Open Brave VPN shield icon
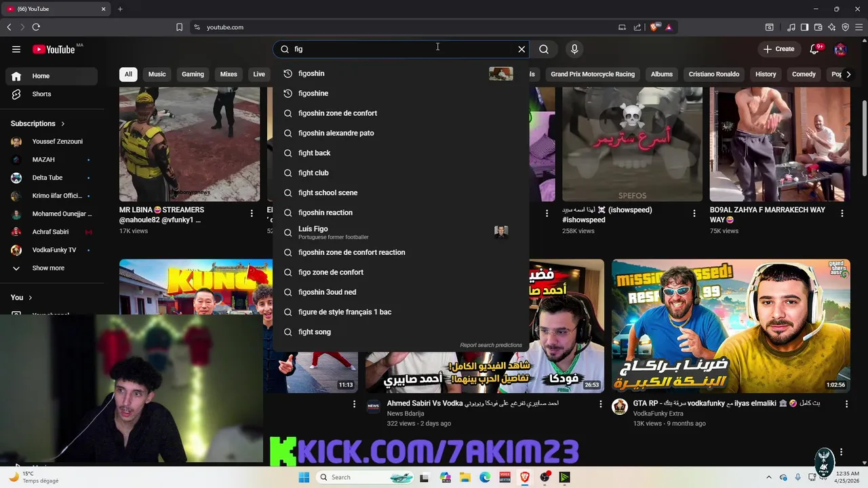Viewport: 868px width, 488px height. [x=845, y=27]
